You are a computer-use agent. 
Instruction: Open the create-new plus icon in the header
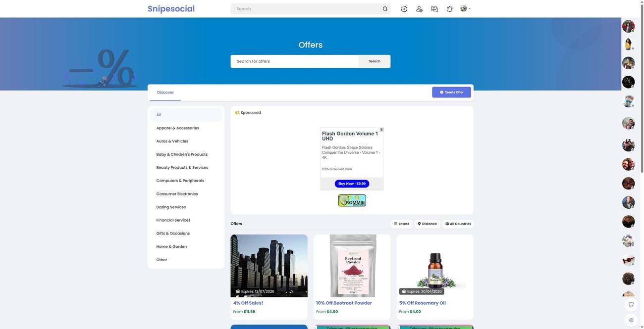[404, 9]
